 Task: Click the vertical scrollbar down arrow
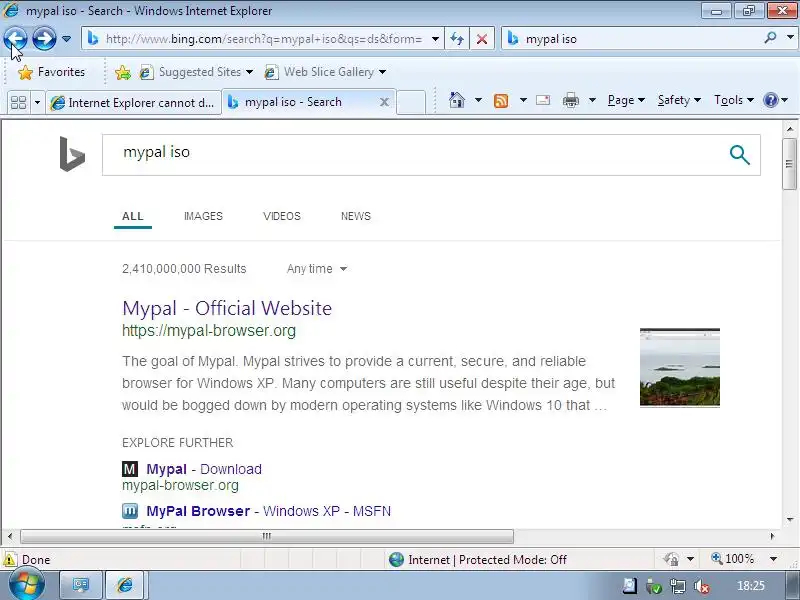pos(789,519)
